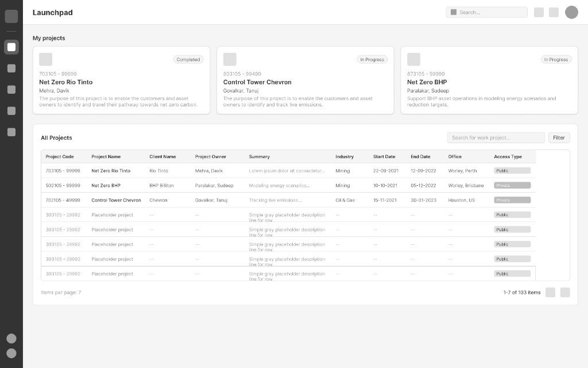
Task: Go to previous page of All Projects table
Action: pyautogui.click(x=550, y=292)
